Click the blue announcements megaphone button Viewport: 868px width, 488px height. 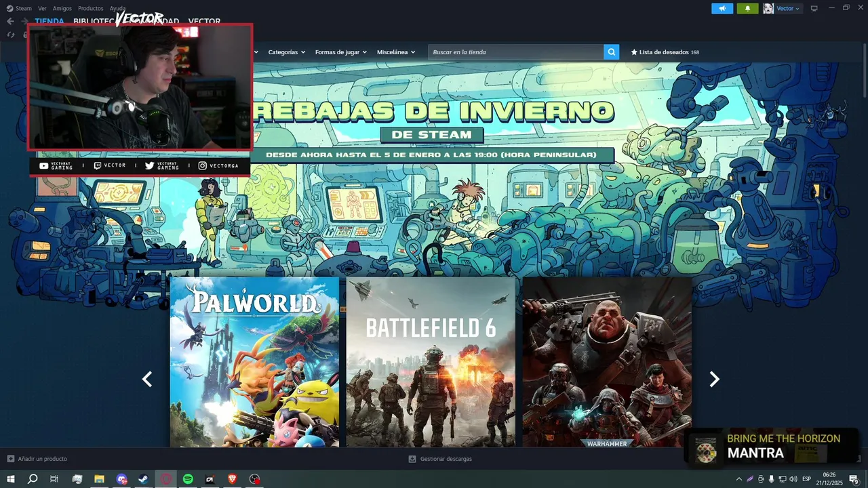(722, 8)
